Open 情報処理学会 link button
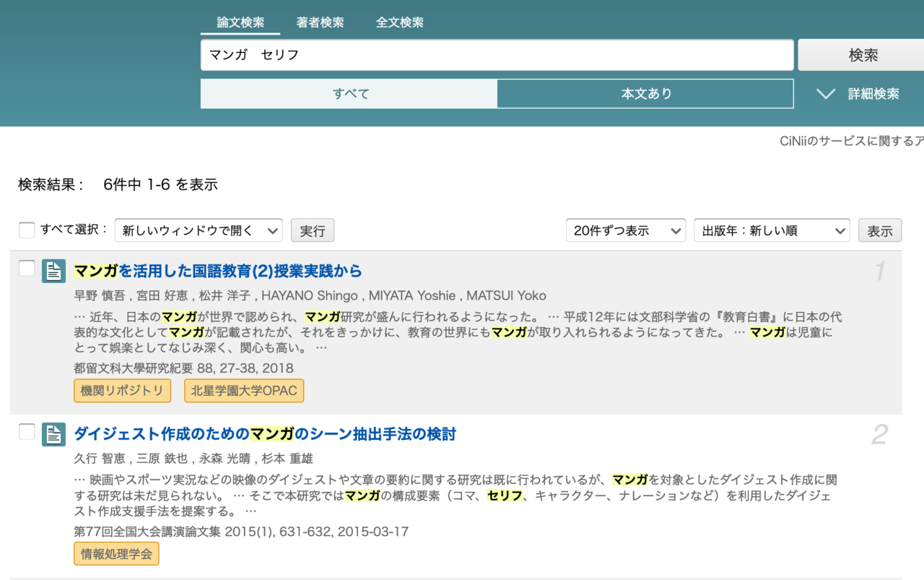The image size is (924, 580). click(116, 554)
